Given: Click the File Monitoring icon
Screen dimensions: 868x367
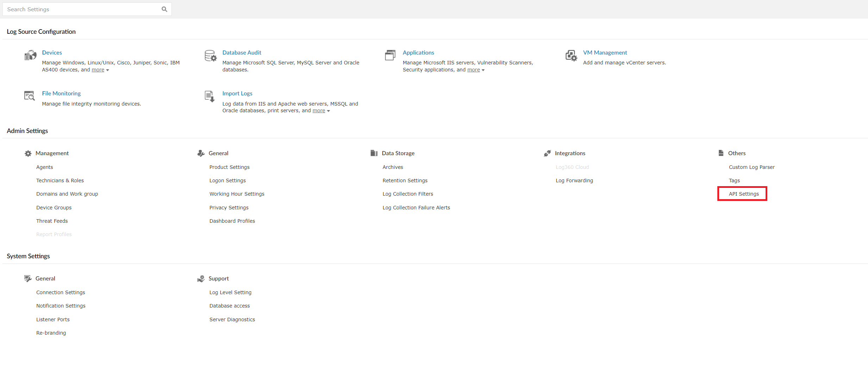Looking at the screenshot, I should pos(30,95).
